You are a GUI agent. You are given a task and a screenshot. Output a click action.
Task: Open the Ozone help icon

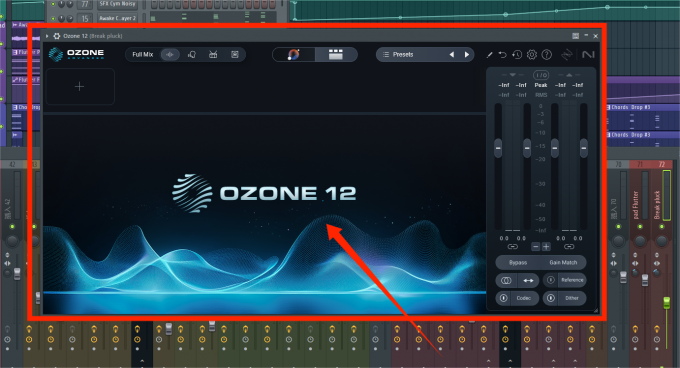point(547,55)
